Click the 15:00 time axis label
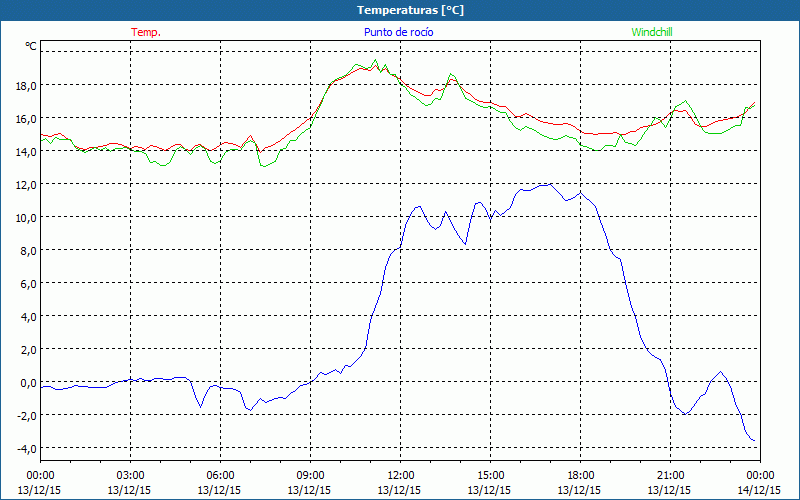Viewport: 800px width, 500px height. (490, 476)
